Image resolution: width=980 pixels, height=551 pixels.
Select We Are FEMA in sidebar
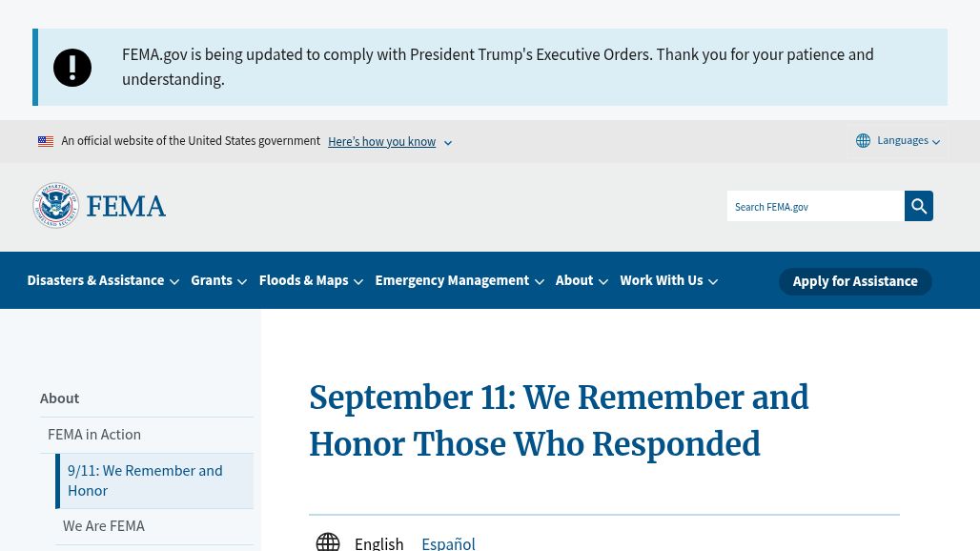[x=104, y=526]
